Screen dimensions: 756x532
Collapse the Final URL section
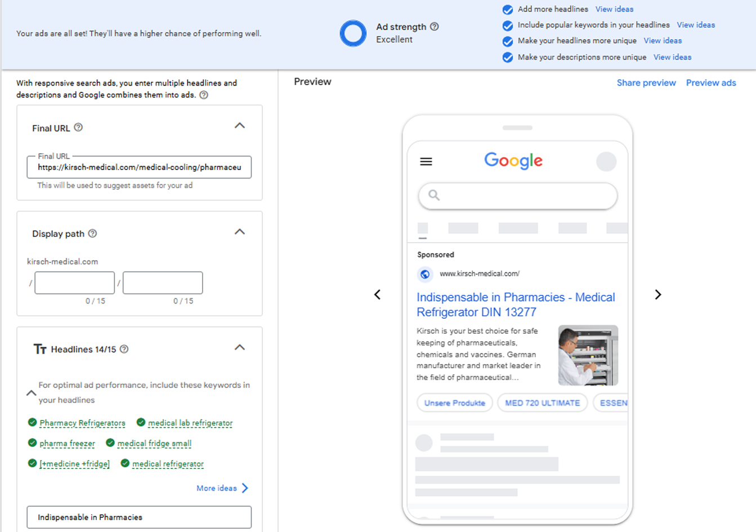coord(239,126)
